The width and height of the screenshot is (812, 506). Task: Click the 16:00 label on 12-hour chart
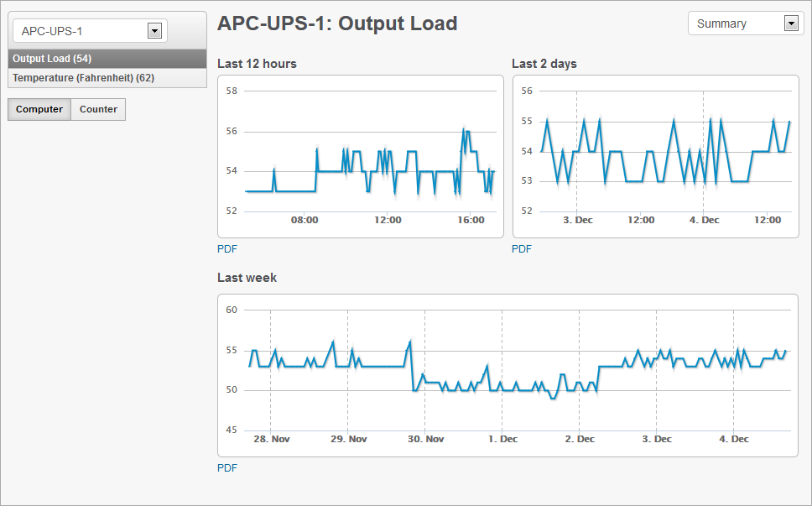471,221
